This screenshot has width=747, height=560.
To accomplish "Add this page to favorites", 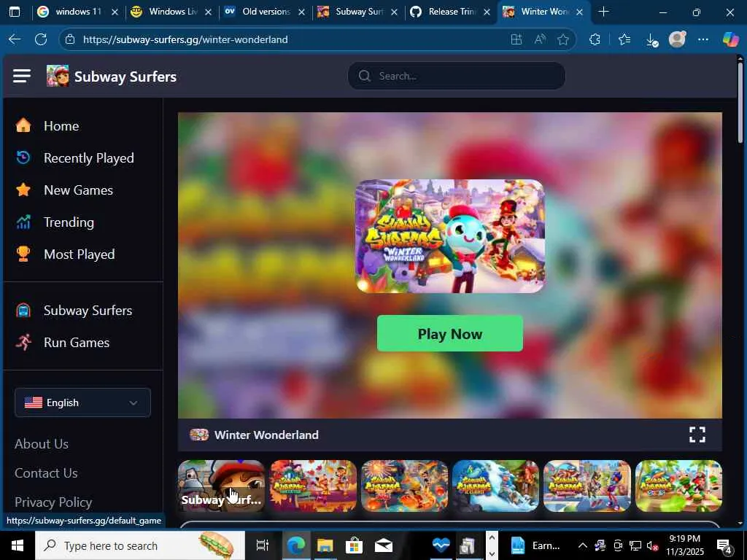I will pyautogui.click(x=563, y=39).
